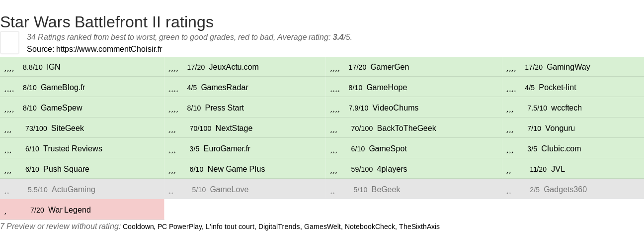The image size is (644, 232).
Task: Visit the Pocket-lint review
Action: 557,88
